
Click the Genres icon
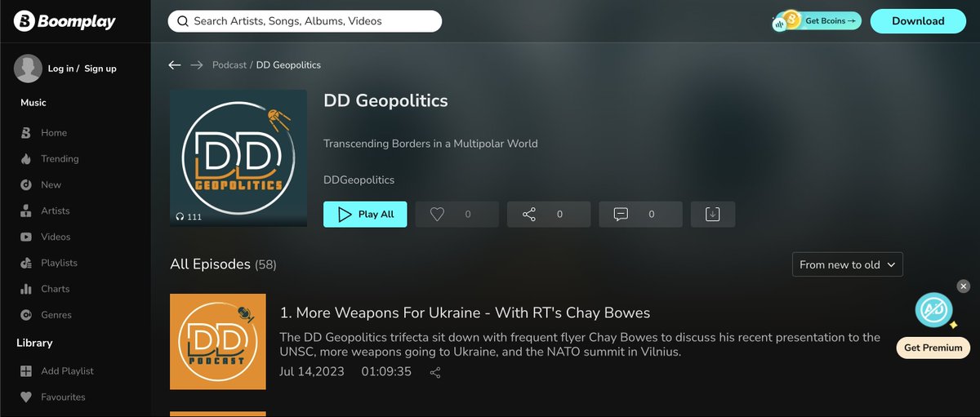[25, 316]
